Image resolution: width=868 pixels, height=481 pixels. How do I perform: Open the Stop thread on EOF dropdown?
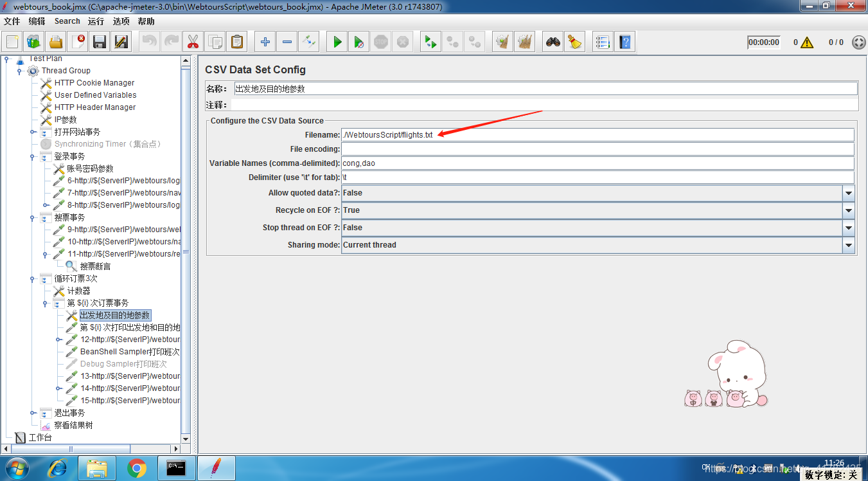(849, 228)
